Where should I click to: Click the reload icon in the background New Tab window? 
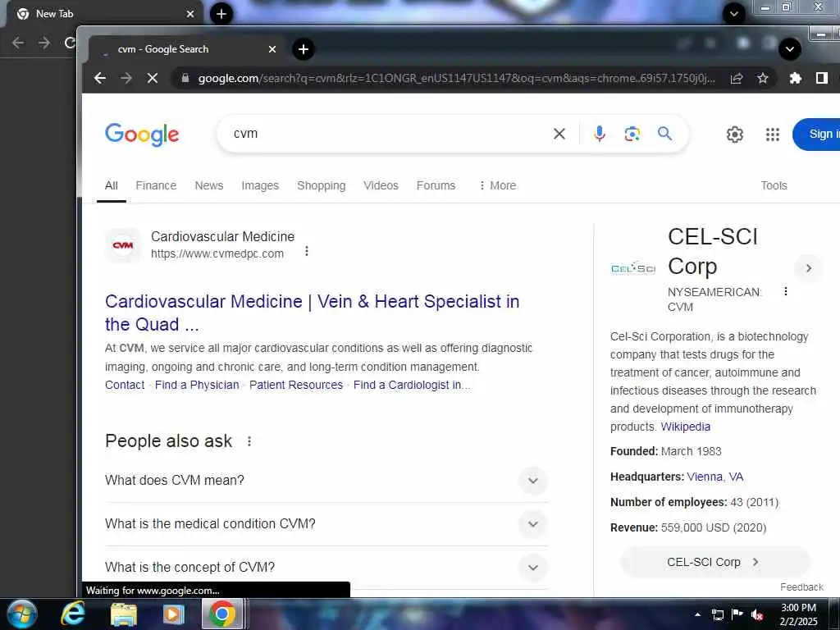point(70,43)
